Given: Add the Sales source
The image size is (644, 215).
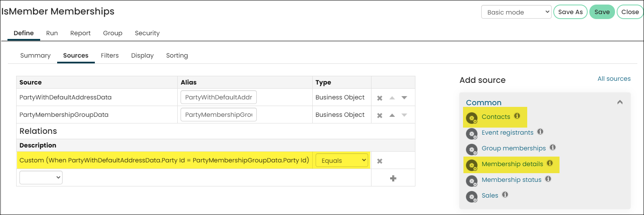Looking at the screenshot, I should (x=490, y=196).
